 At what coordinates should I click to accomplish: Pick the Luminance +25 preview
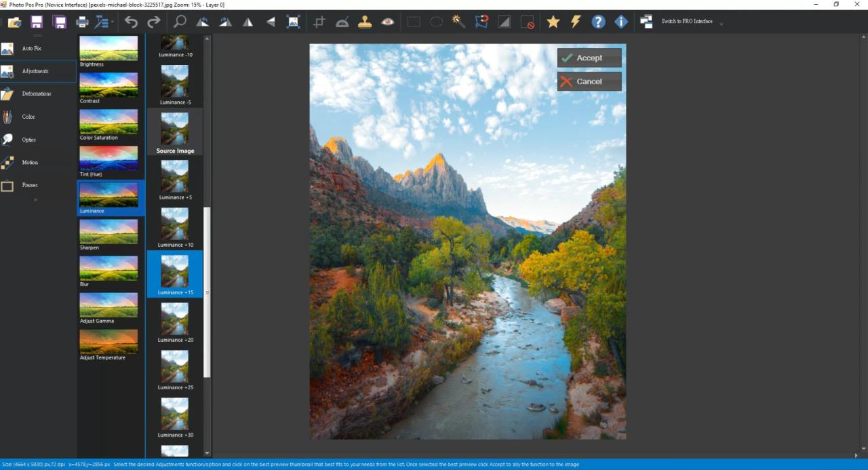click(175, 369)
